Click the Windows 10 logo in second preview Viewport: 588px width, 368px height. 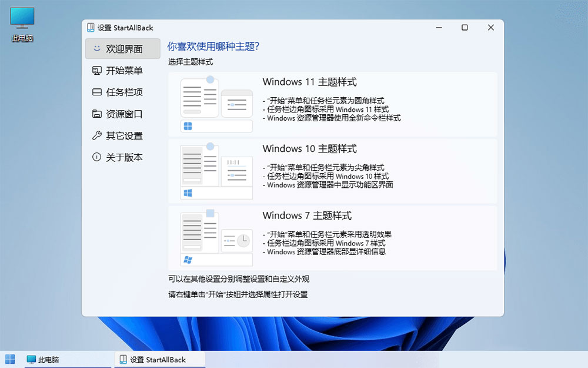coord(189,192)
